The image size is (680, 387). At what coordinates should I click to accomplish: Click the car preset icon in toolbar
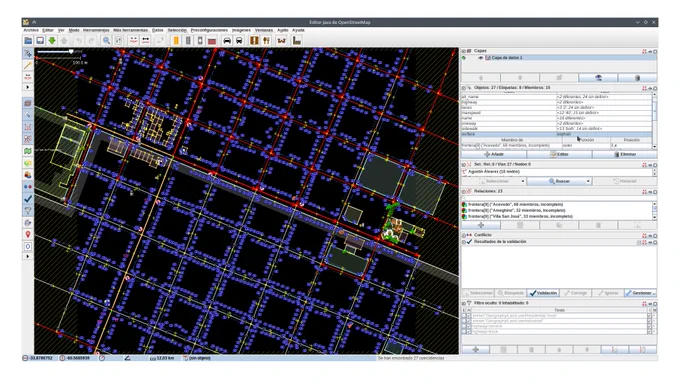(x=227, y=40)
